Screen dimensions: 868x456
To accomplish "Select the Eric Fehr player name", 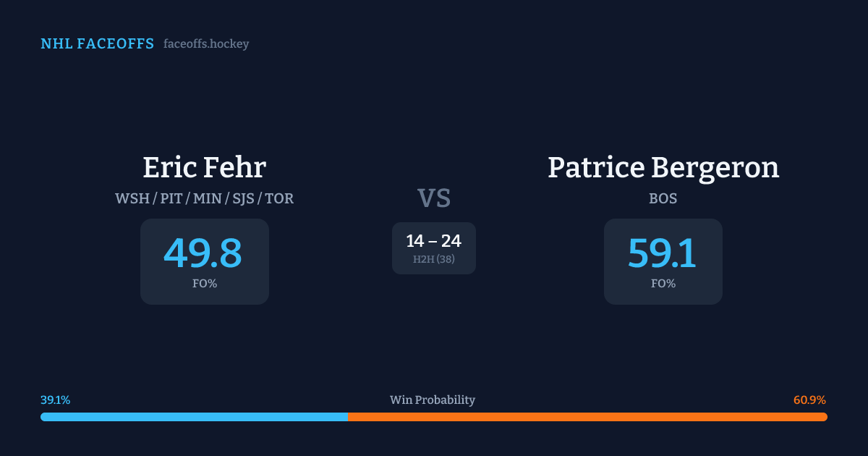I will click(x=204, y=167).
